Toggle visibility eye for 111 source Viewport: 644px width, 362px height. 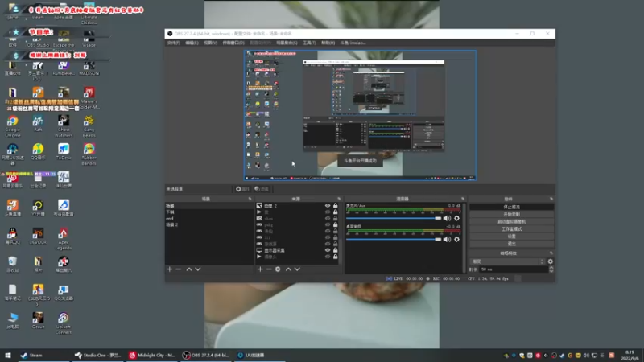[328, 237]
